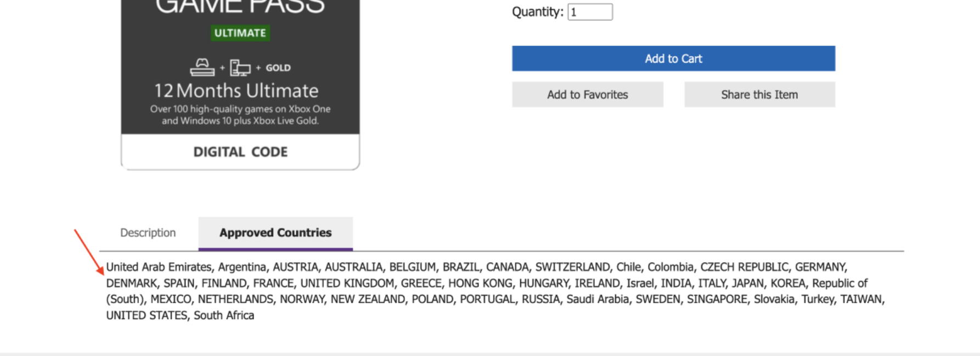Click the Xbox console icon on product image
The height and width of the screenshot is (356, 980).
point(202,67)
